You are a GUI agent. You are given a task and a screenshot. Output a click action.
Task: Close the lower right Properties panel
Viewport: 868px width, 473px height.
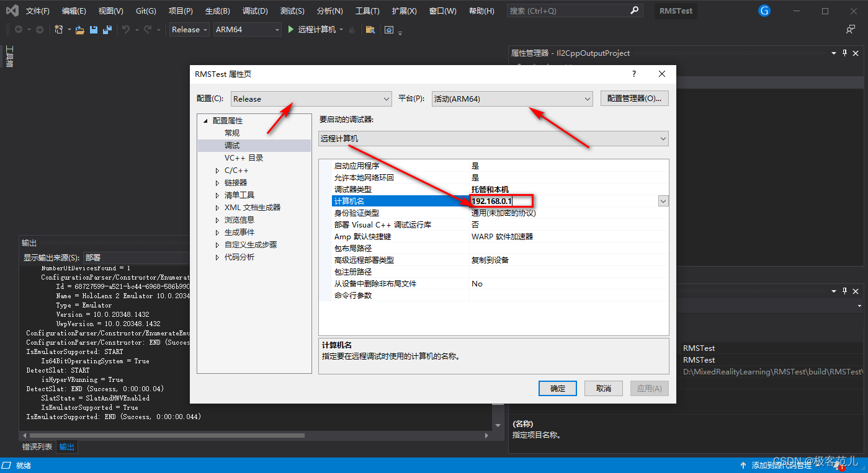point(856,291)
